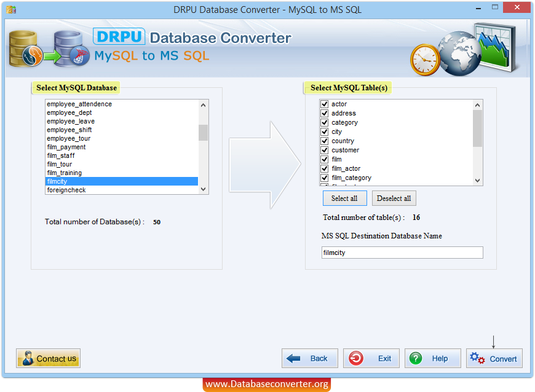The image size is (535, 392).
Task: Click the Select all button
Action: pos(344,198)
